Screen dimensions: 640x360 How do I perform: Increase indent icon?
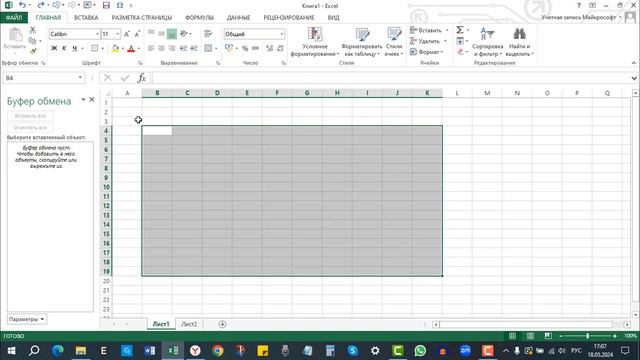pos(194,48)
